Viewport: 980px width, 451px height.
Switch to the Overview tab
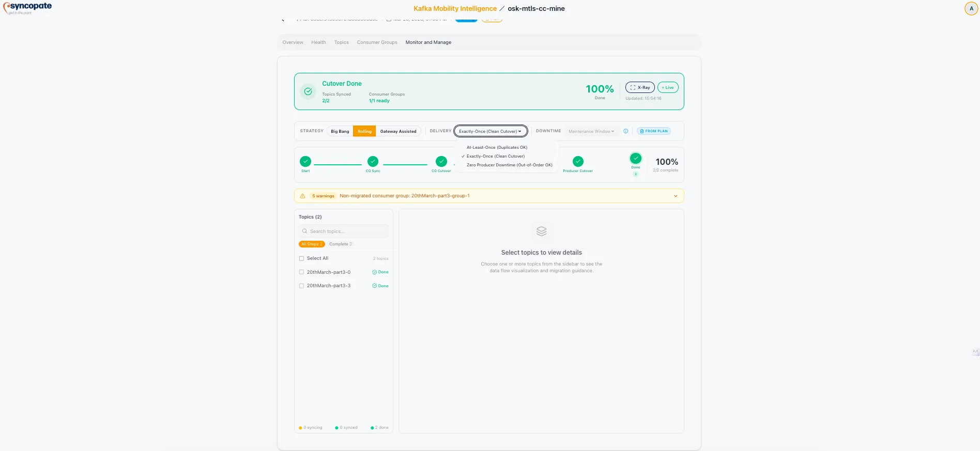(293, 42)
